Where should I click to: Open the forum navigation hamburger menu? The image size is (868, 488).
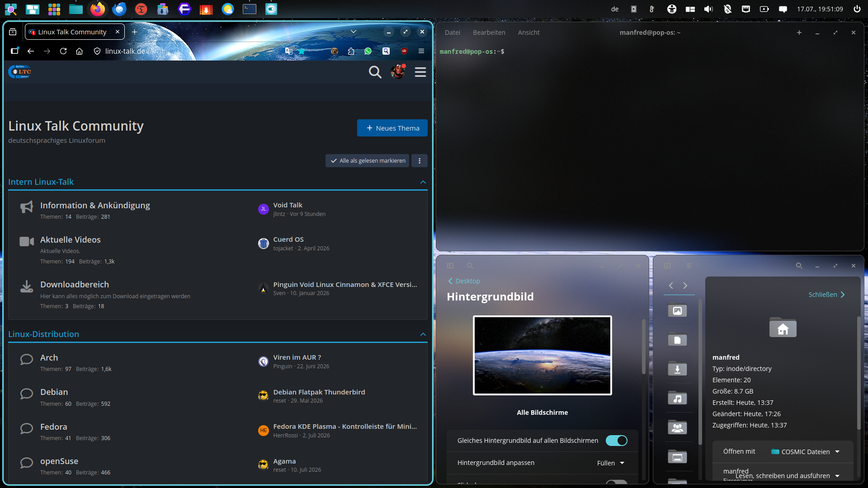point(420,72)
